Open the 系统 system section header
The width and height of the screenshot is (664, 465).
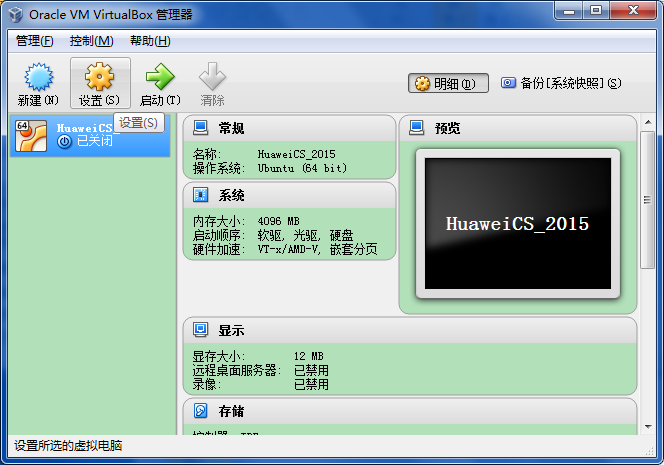coord(289,195)
